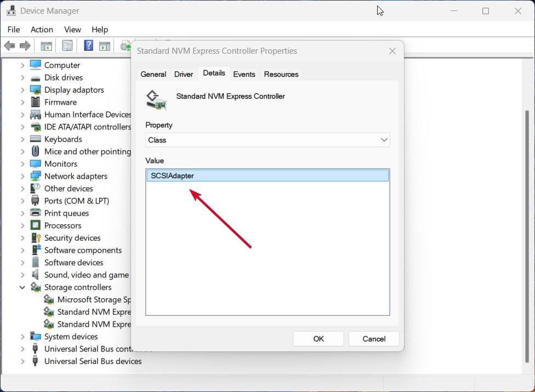The image size is (535, 392).
Task: Select the Processors device icon
Action: pyautogui.click(x=36, y=225)
